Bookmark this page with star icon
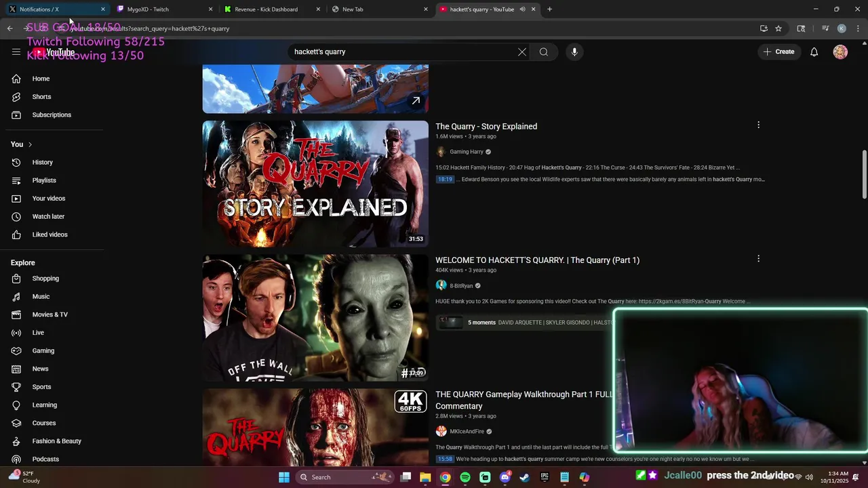This screenshot has width=868, height=488. 778,28
